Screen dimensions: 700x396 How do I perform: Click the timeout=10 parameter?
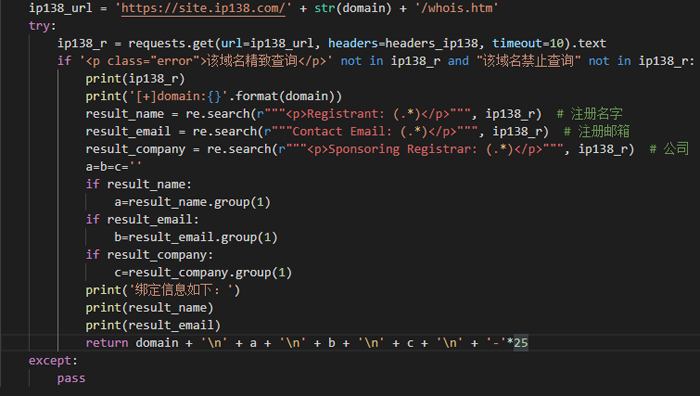(x=528, y=43)
